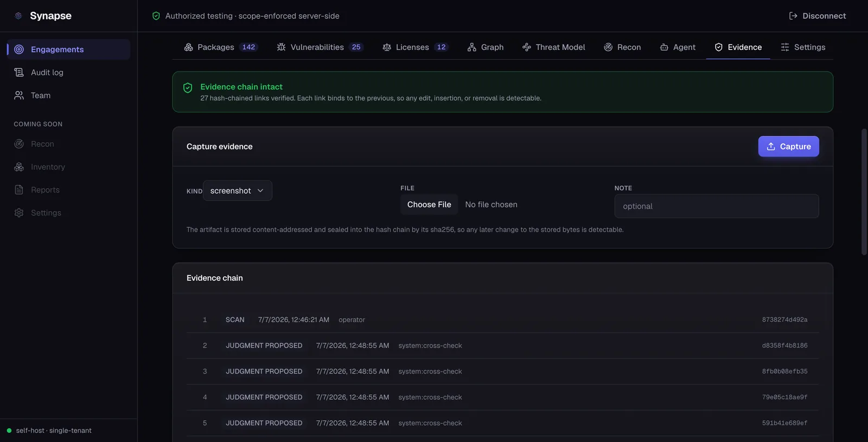Click the authorized testing shield icon
This screenshot has height=442, width=868.
coord(156,16)
